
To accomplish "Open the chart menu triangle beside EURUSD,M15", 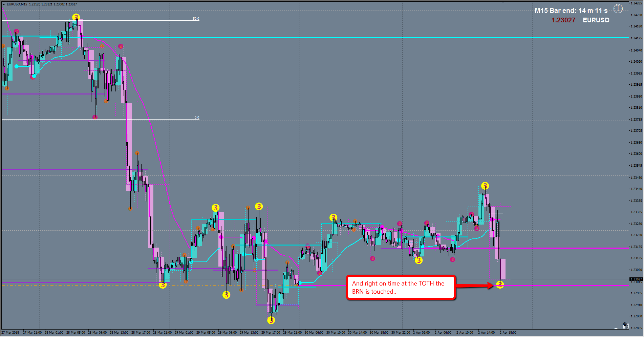I will 4,4.
